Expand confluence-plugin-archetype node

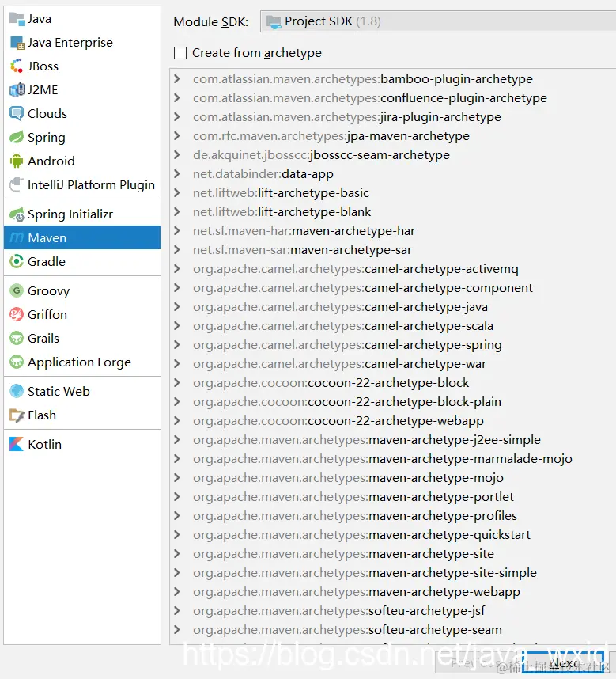pyautogui.click(x=177, y=98)
